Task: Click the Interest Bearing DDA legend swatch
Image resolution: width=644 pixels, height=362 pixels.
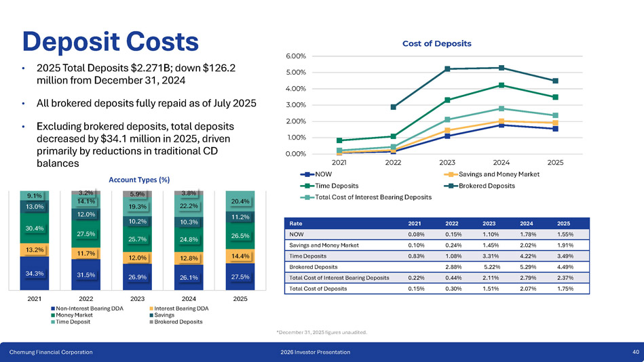Action: click(150, 308)
